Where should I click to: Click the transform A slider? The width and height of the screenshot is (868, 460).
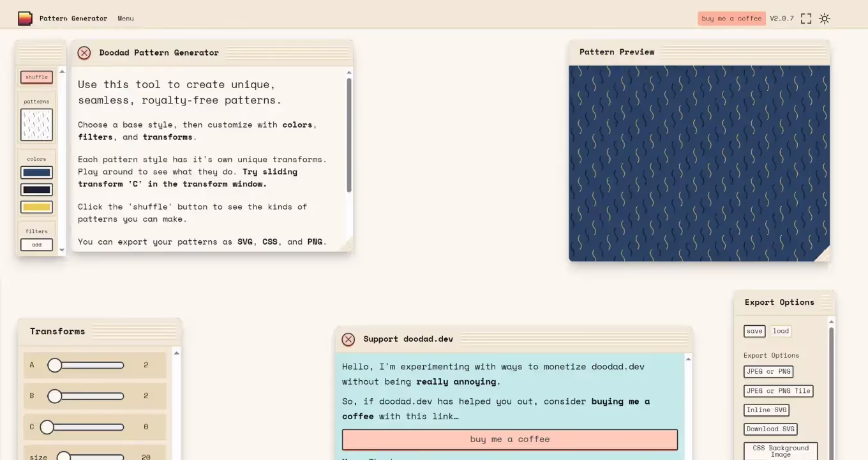tap(86, 365)
